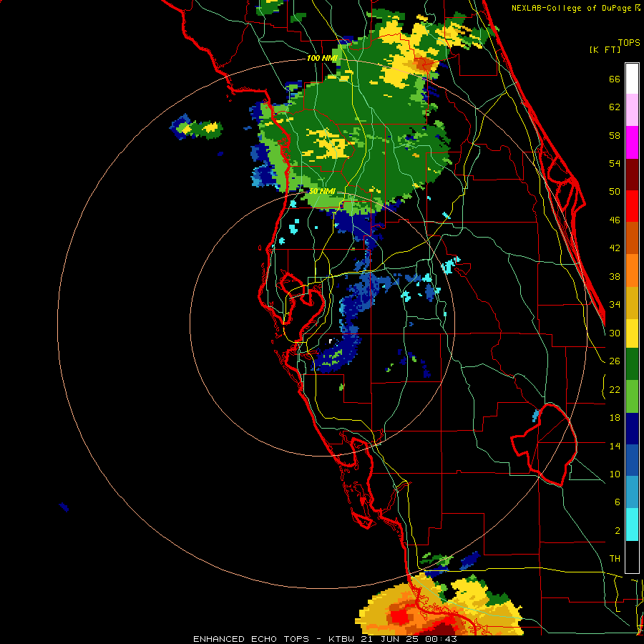The height and width of the screenshot is (644, 644).
Task: Click the black TH threshold swatch
Action: (632, 557)
